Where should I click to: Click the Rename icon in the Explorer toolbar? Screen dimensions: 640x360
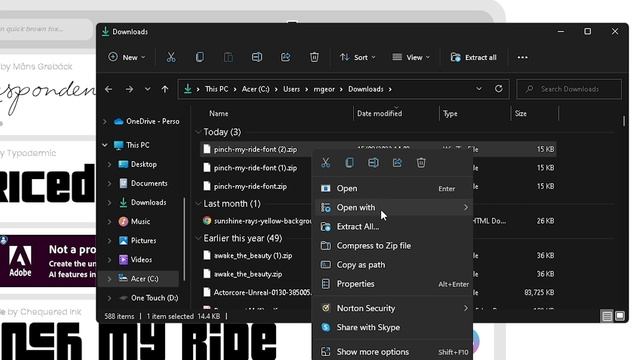click(x=257, y=58)
